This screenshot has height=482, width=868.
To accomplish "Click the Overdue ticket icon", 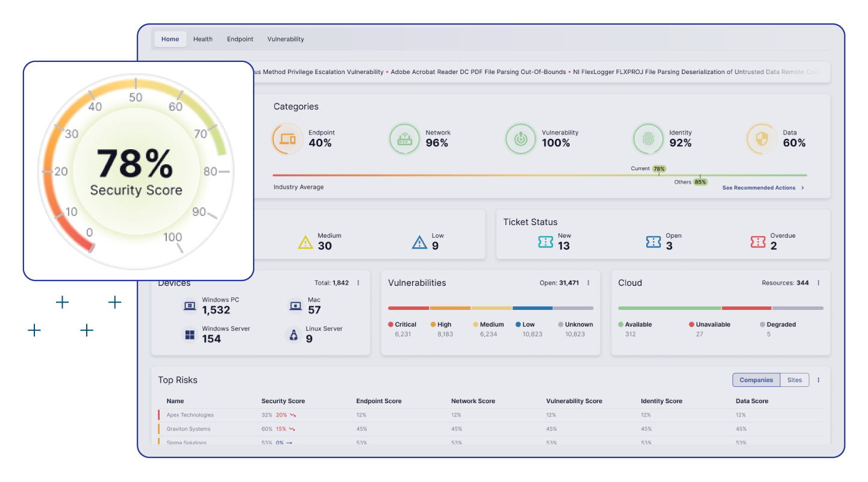I will [758, 242].
